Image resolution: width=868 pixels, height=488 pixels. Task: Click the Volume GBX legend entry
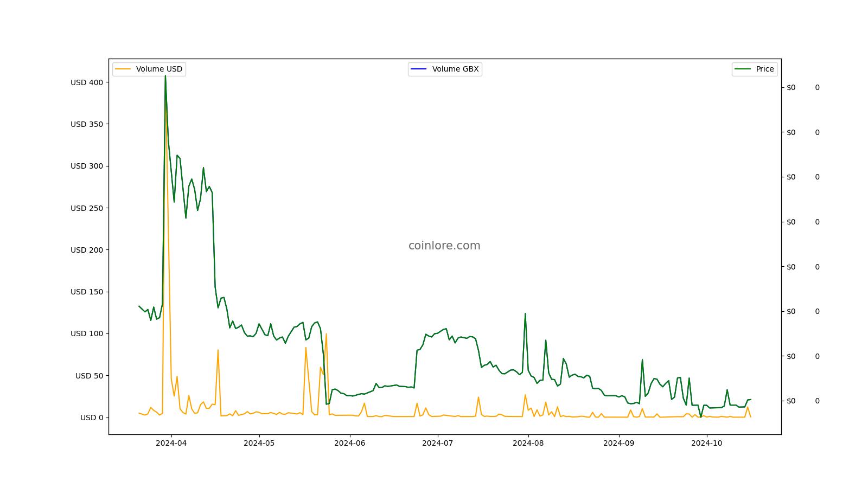click(445, 69)
